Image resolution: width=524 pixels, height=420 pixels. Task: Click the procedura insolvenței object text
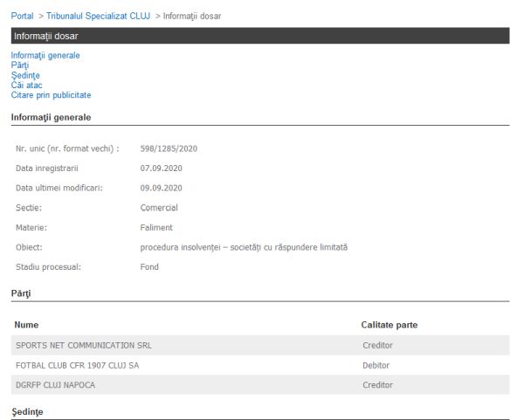[244, 247]
